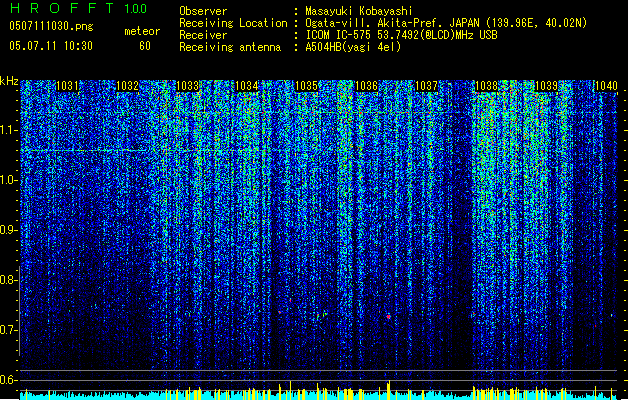Image resolution: width=629 pixels, height=400 pixels.
Task: Click the 1038 time marker
Action: point(486,86)
